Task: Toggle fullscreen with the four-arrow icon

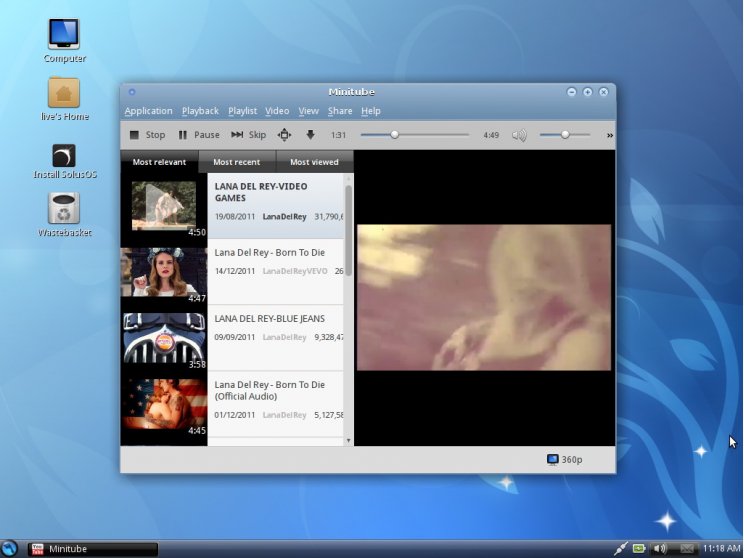Action: 284,135
